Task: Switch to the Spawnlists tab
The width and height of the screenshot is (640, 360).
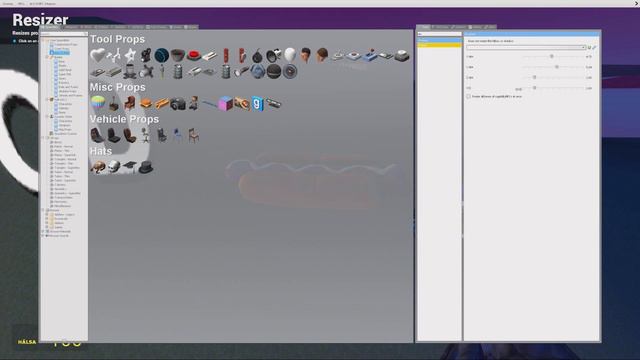Action: click(51, 27)
